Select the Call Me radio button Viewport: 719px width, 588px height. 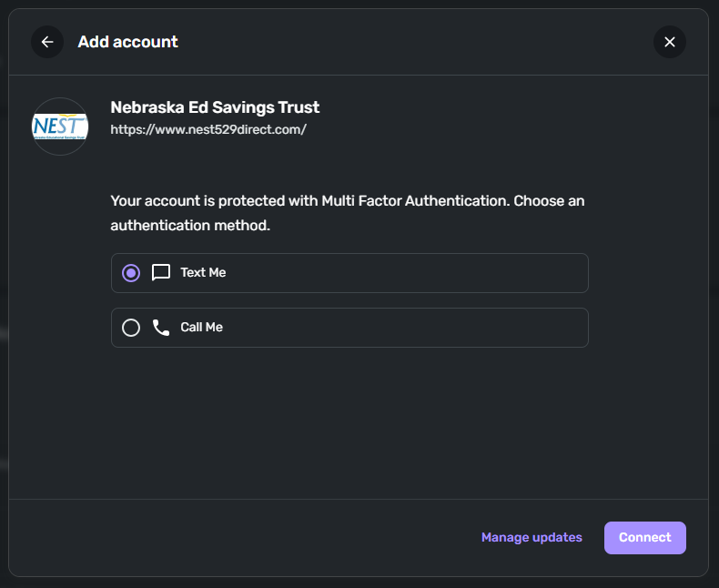tap(131, 328)
